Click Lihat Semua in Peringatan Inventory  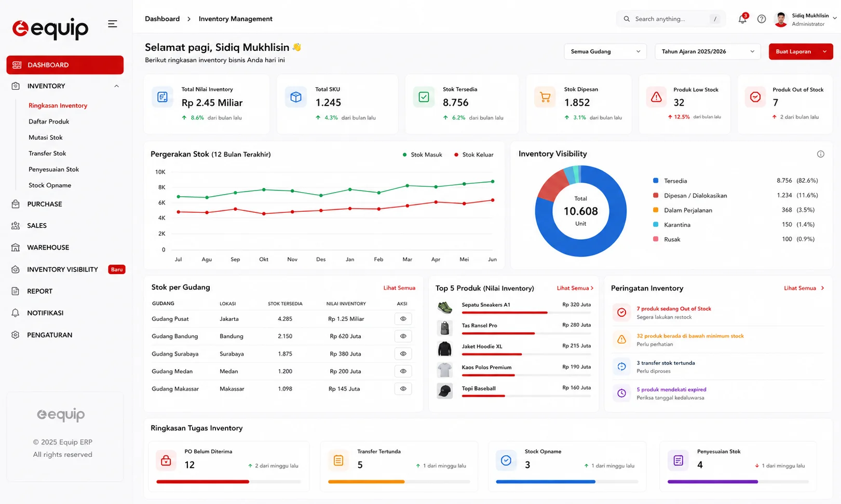(804, 288)
